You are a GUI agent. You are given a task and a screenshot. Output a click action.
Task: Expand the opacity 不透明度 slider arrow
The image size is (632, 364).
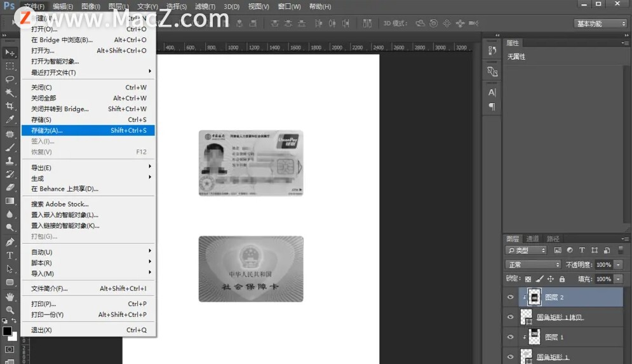pos(618,265)
